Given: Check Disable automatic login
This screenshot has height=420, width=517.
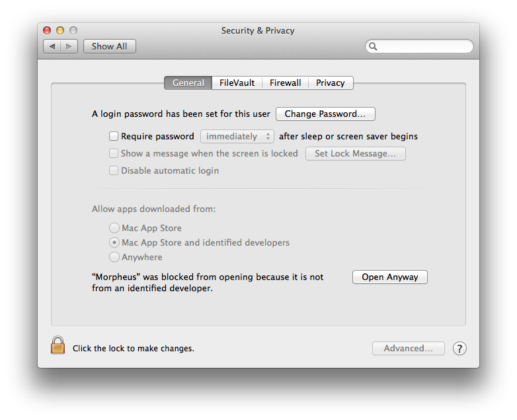Looking at the screenshot, I should 114,171.
